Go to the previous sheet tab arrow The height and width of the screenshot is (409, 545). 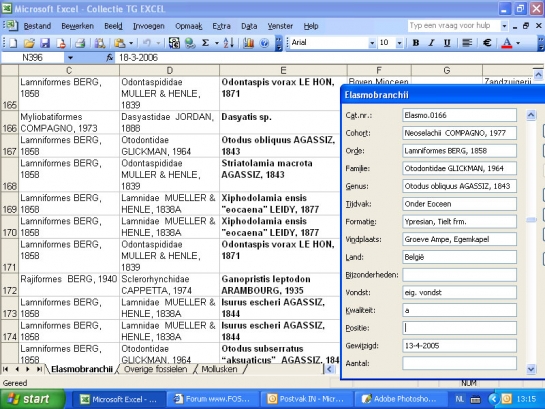[17, 369]
